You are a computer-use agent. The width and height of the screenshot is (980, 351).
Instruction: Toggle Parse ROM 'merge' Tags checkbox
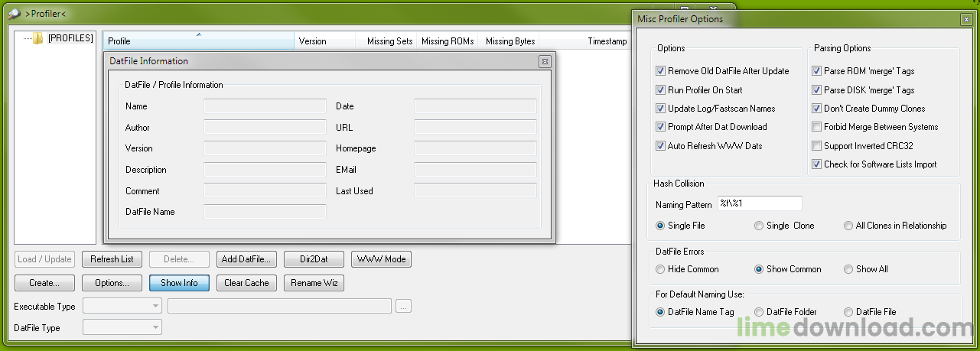click(817, 71)
